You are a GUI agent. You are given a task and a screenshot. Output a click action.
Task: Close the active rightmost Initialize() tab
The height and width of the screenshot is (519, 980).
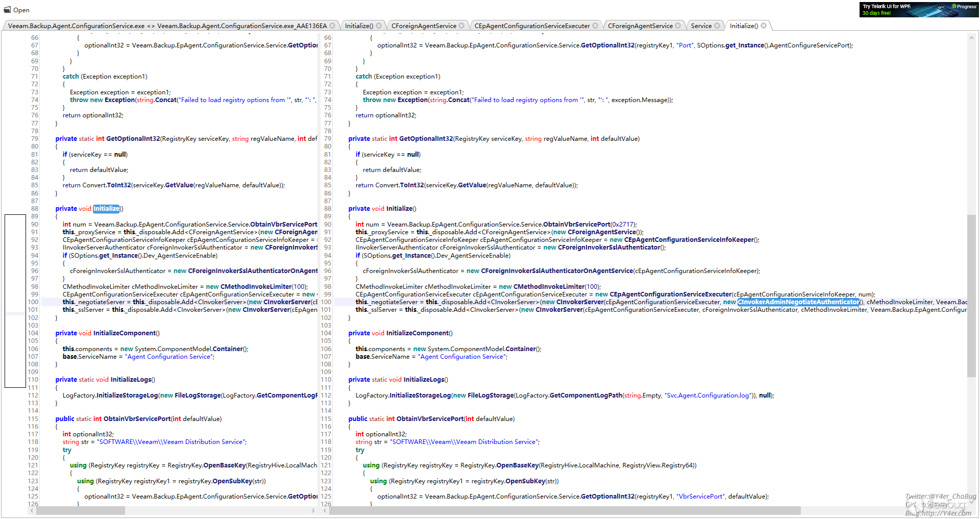(x=764, y=26)
